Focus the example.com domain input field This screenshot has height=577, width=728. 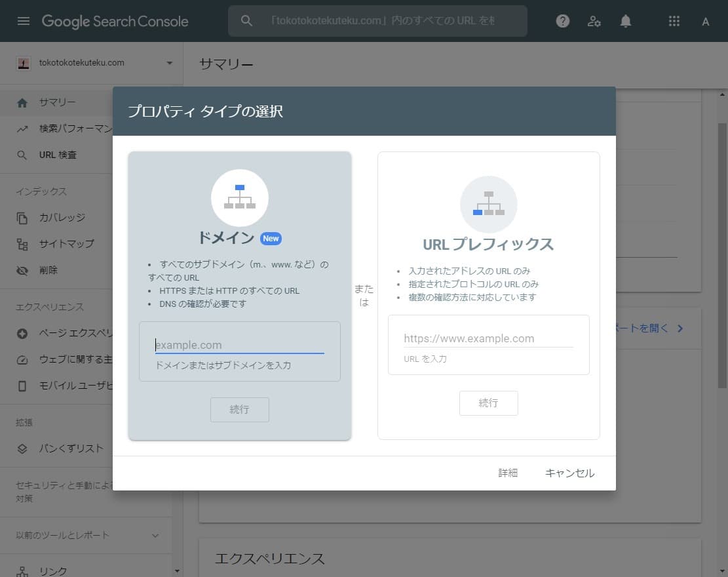(240, 345)
